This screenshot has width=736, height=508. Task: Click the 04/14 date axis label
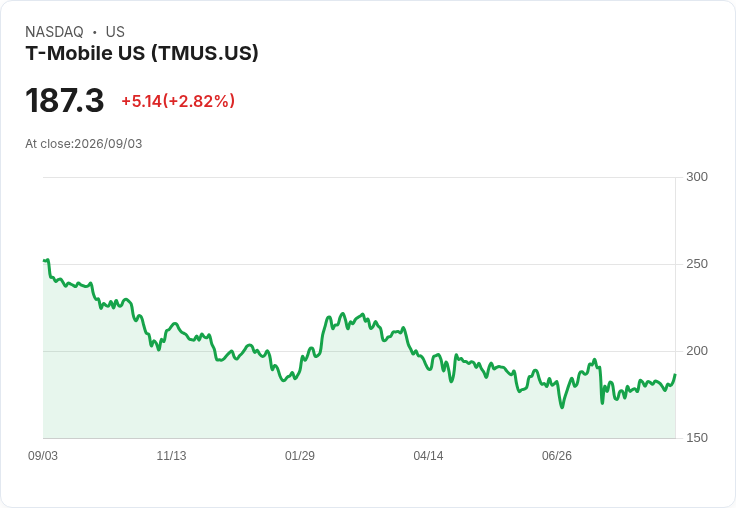click(x=428, y=456)
